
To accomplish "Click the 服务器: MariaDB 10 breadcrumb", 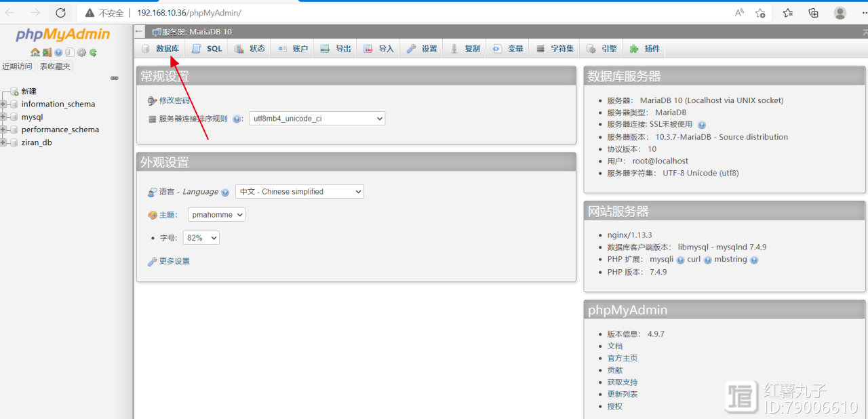I will (197, 32).
